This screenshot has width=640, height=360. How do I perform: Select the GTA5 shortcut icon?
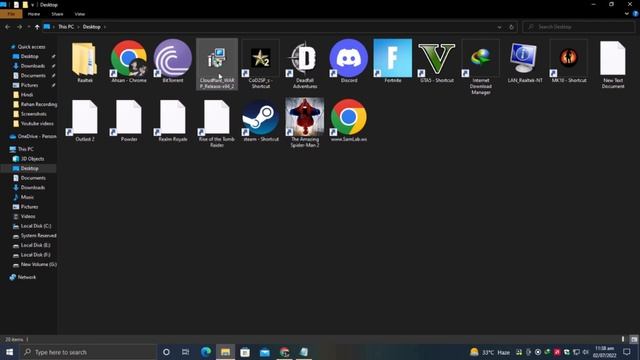437,58
